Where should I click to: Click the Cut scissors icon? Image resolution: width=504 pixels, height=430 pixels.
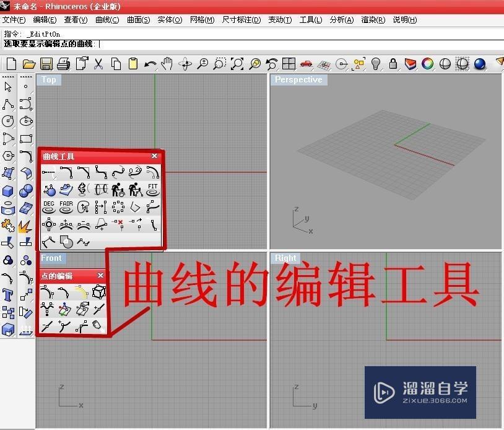98,63
